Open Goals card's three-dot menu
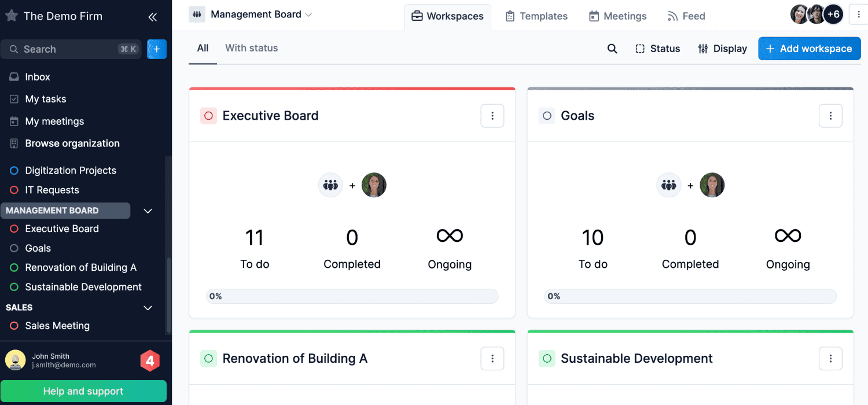 pyautogui.click(x=830, y=116)
